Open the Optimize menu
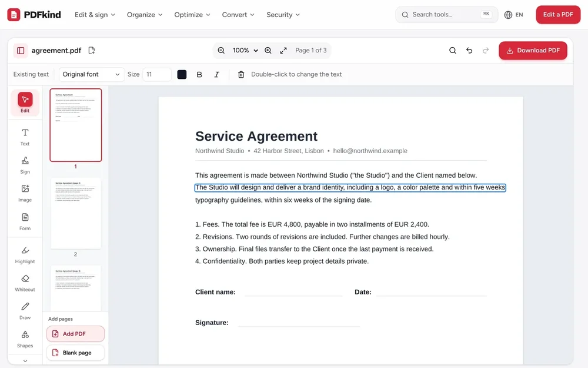Image resolution: width=588 pixels, height=368 pixels. pyautogui.click(x=192, y=15)
